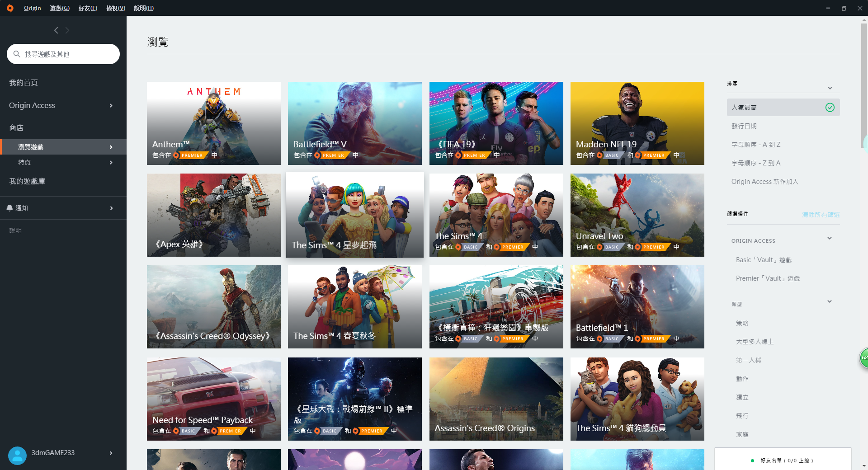
Task: Select the 發行日期 sorting option
Action: coord(745,126)
